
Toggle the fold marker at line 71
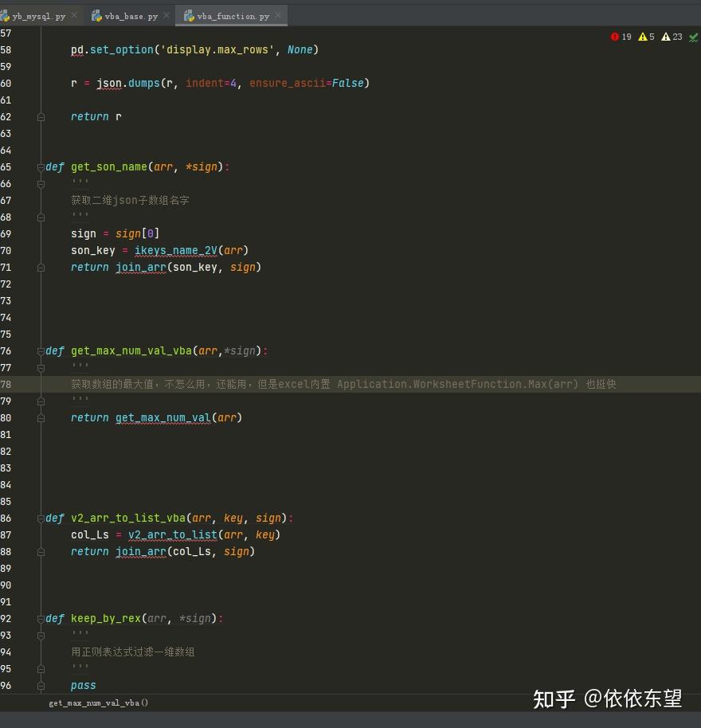tap(41, 268)
